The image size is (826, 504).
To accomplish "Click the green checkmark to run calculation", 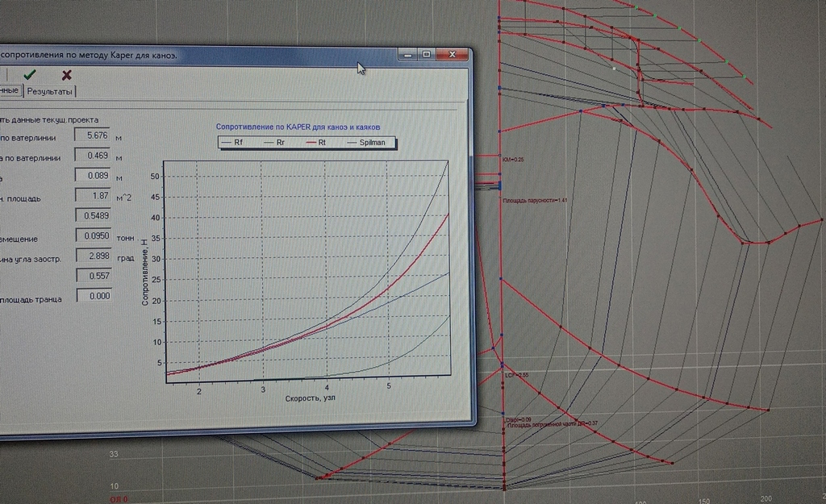I will [x=30, y=74].
